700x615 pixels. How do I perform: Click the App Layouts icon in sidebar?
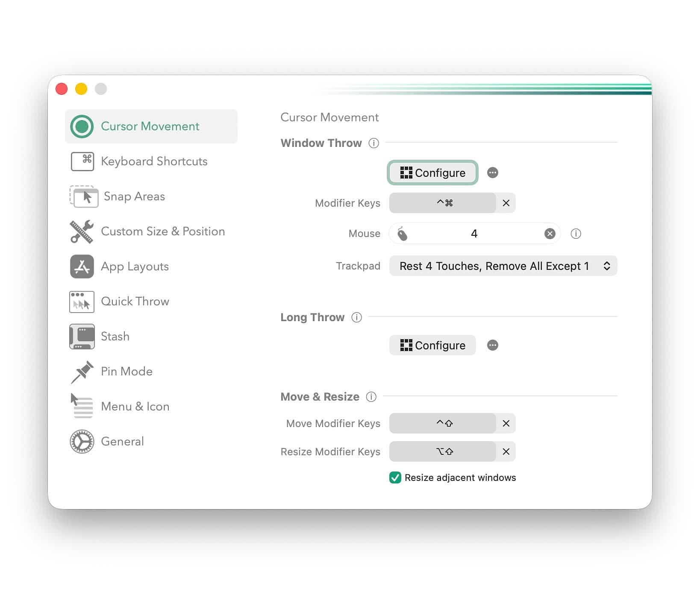tap(82, 266)
